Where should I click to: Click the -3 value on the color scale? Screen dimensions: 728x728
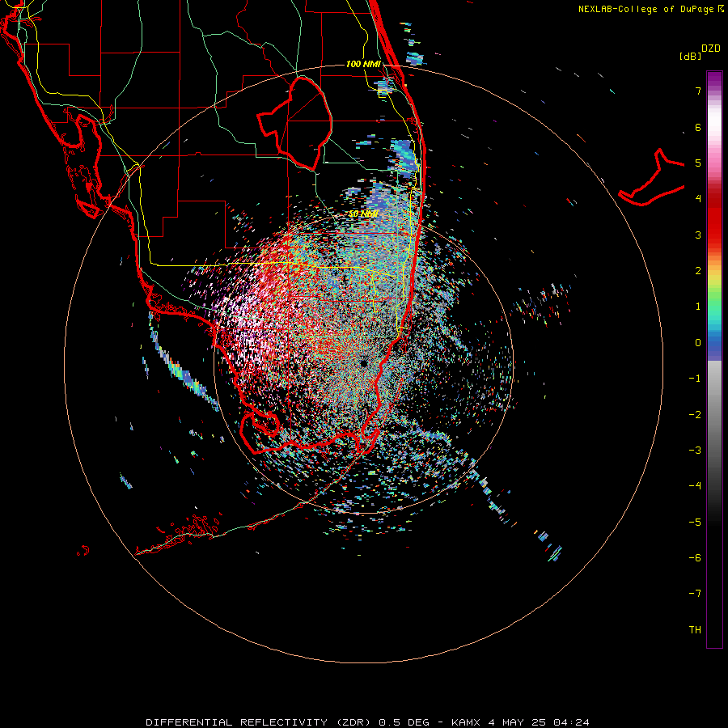point(695,451)
